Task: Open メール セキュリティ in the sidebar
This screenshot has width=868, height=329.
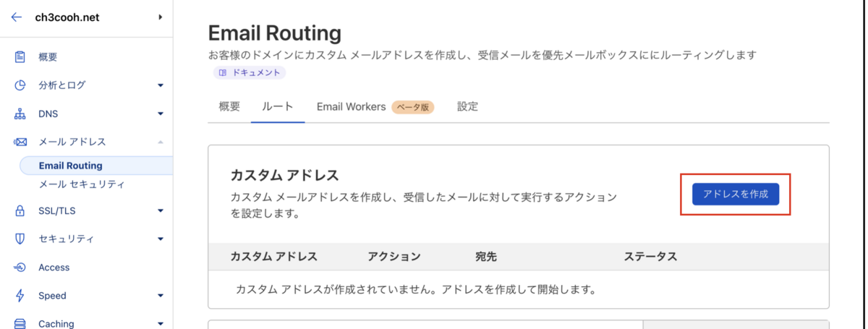Action: click(82, 185)
